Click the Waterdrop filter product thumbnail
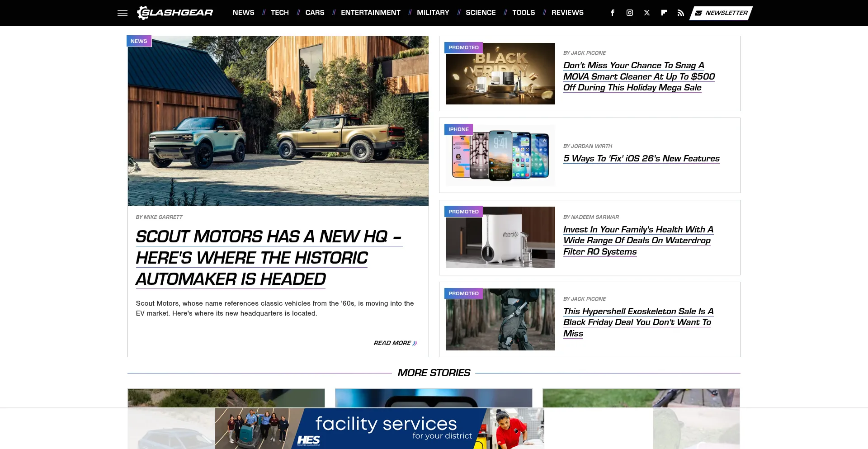 pyautogui.click(x=500, y=237)
